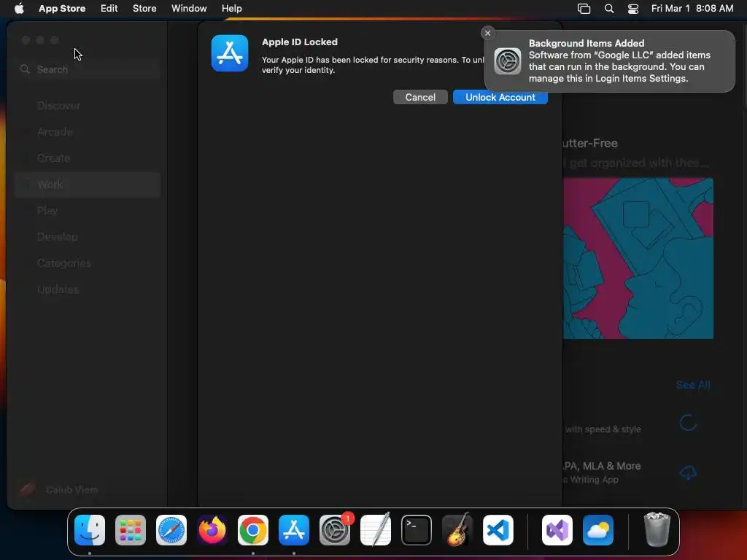Focus the App Store Search field

tap(88, 69)
